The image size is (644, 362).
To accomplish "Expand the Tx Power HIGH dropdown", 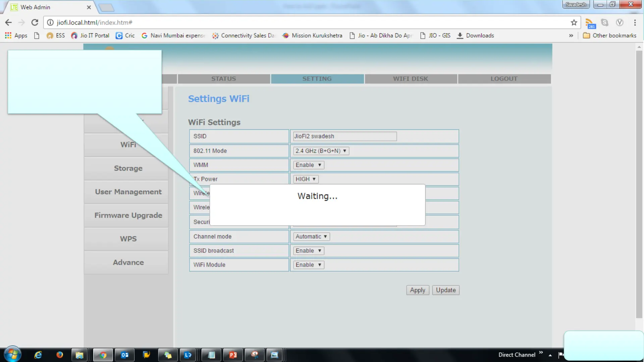I will (306, 179).
